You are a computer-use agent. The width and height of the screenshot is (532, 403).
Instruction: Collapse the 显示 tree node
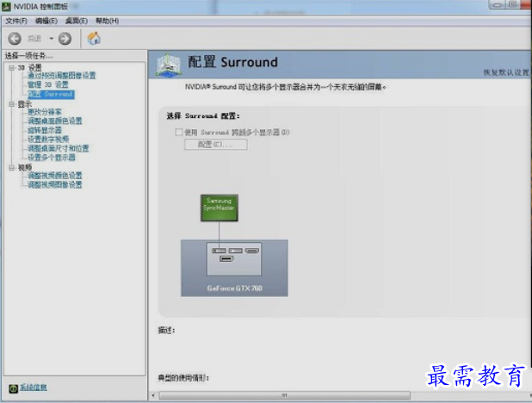[11, 104]
